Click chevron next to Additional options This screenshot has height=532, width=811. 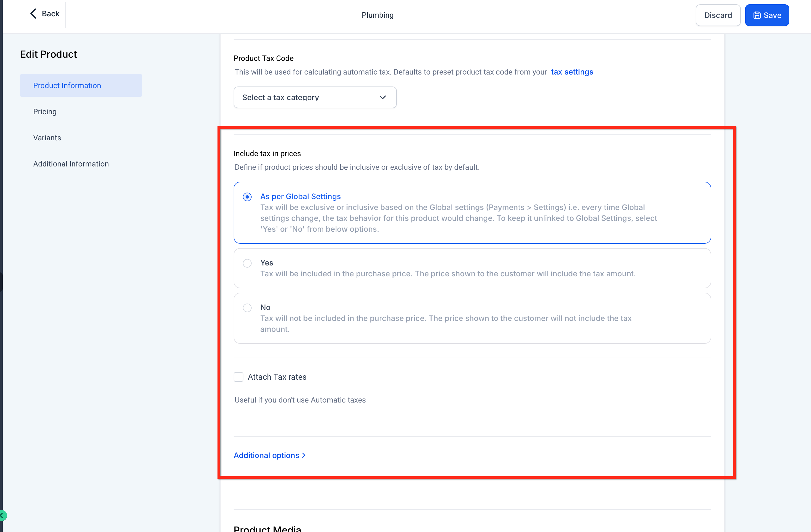point(304,455)
